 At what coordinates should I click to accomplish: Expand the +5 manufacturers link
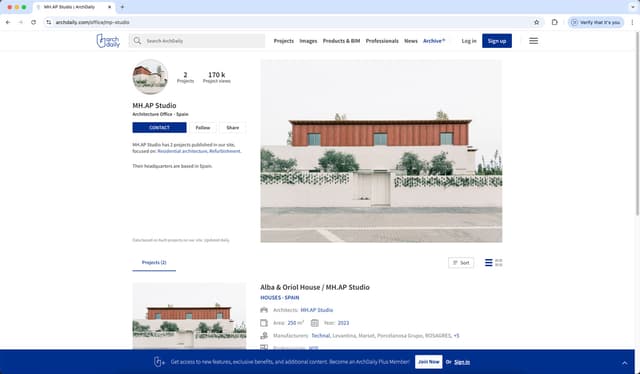click(456, 336)
